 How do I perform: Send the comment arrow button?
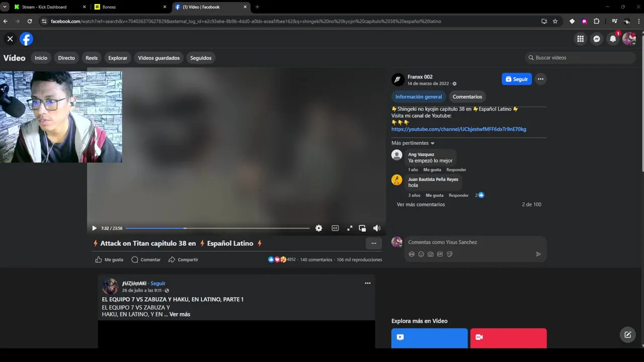click(538, 254)
